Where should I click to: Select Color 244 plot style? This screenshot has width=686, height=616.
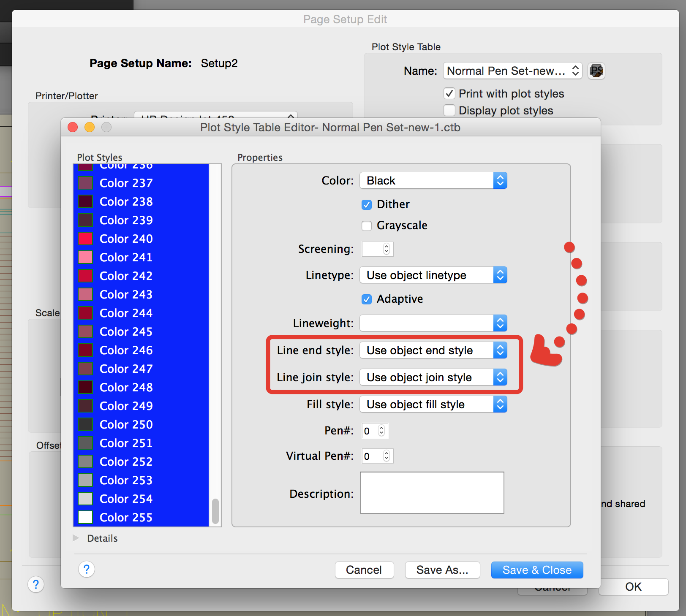(x=141, y=313)
